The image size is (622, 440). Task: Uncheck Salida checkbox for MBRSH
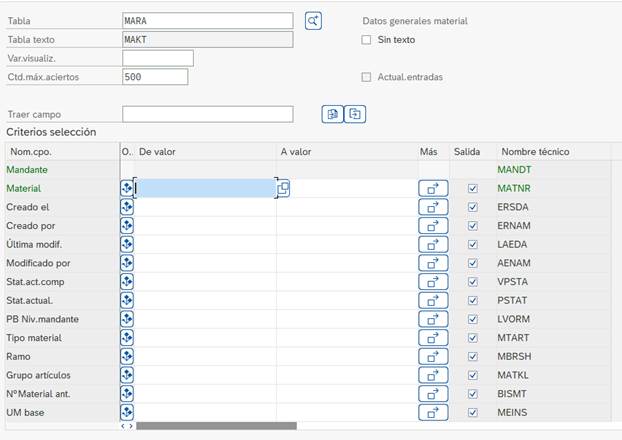(472, 357)
